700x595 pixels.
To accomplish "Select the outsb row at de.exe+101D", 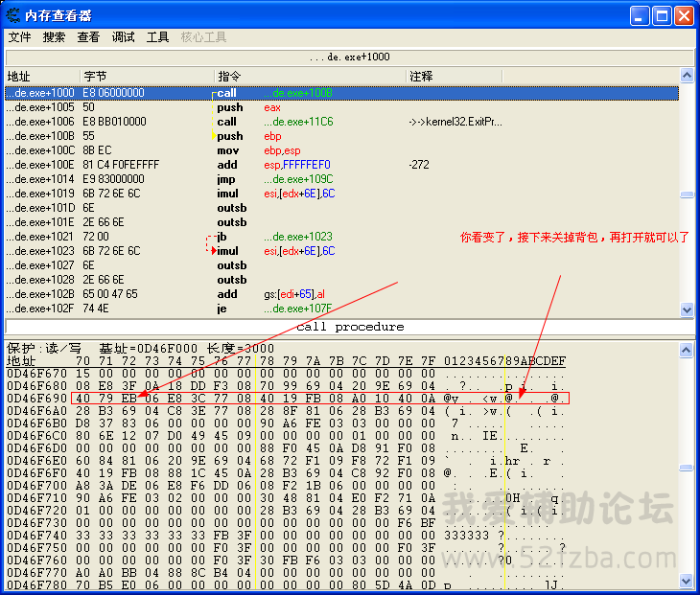I will (342, 208).
